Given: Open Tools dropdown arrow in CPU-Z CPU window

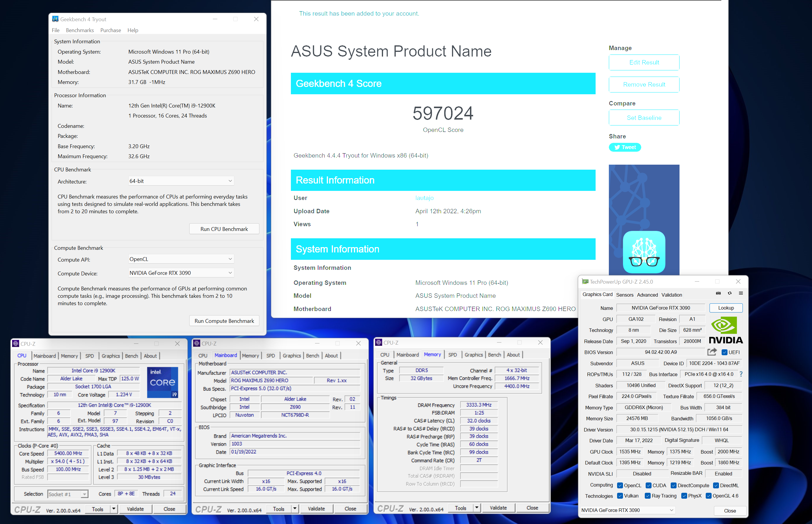Looking at the screenshot, I should click(x=114, y=509).
